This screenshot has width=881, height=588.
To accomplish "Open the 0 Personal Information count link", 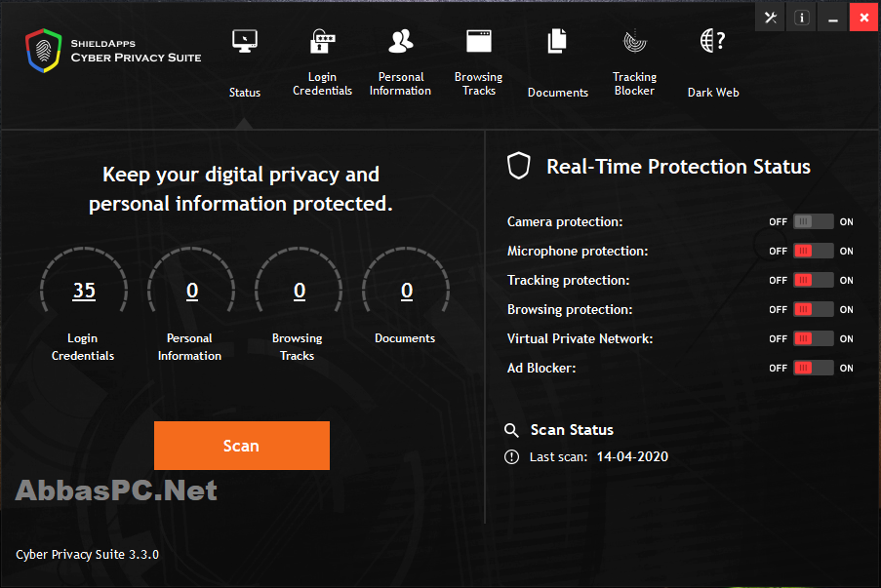I will 192,291.
